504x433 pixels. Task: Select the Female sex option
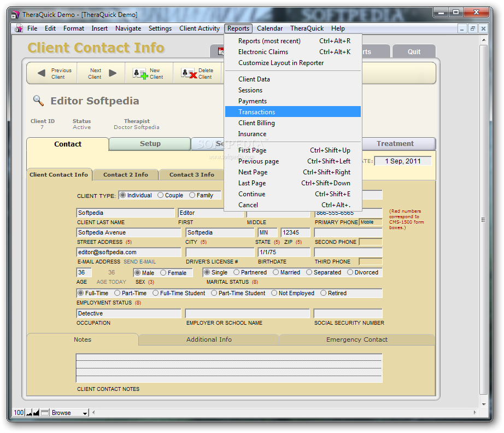pyautogui.click(x=163, y=273)
